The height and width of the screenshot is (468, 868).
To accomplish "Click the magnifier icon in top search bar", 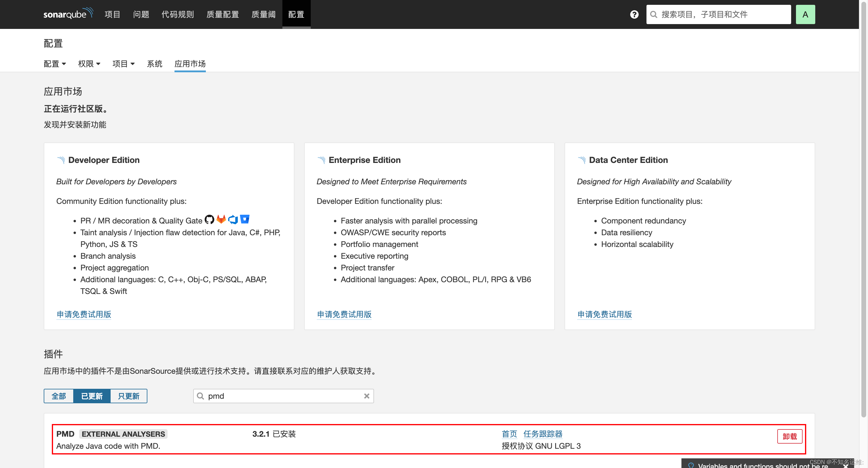I will 653,14.
